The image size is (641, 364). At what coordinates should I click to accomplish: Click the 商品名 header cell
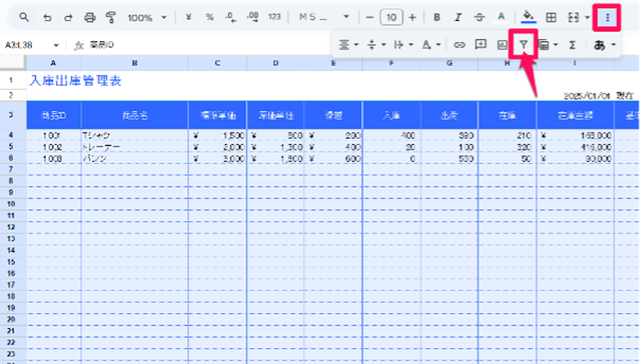tap(135, 115)
